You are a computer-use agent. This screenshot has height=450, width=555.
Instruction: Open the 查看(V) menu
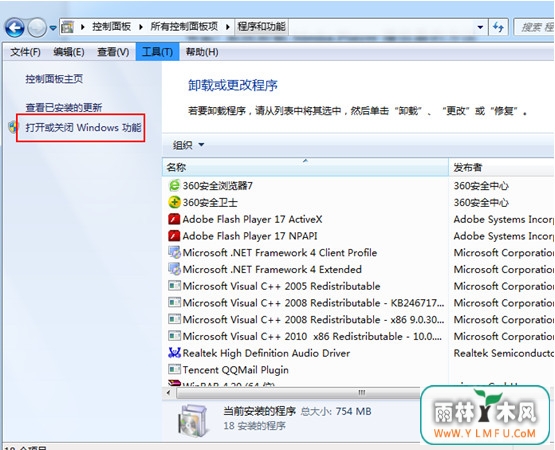[x=113, y=52]
